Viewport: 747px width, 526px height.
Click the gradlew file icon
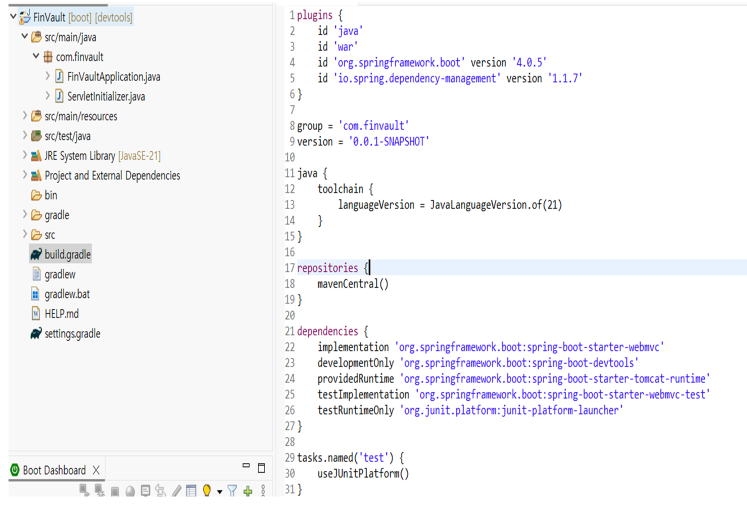tap(36, 274)
